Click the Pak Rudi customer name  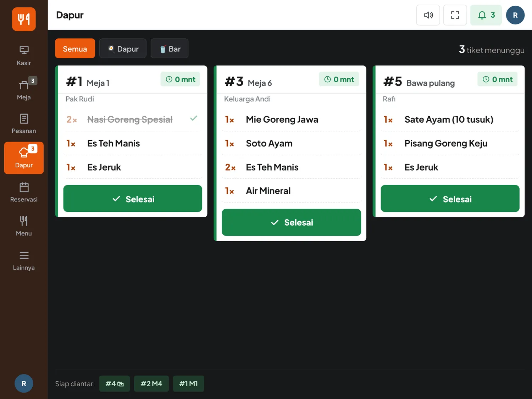80,99
